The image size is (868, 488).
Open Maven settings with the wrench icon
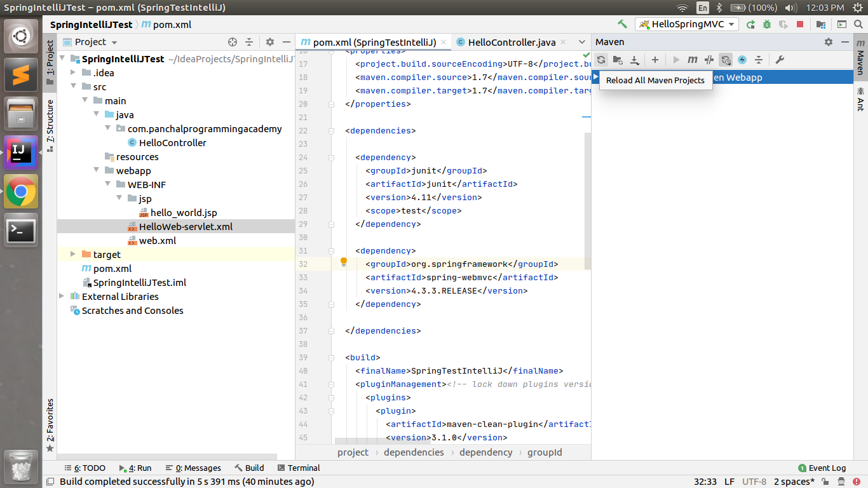pyautogui.click(x=780, y=59)
